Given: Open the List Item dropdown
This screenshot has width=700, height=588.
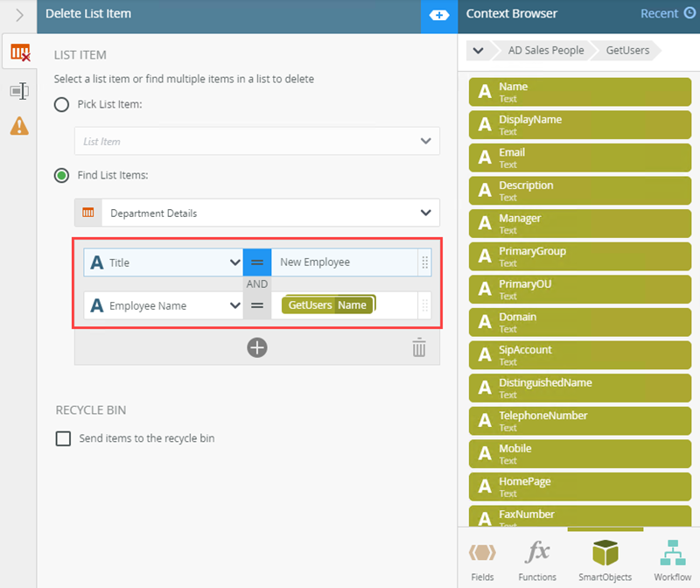Looking at the screenshot, I should (256, 141).
